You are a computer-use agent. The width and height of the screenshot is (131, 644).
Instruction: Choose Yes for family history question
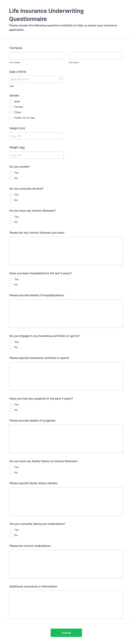[11, 467]
